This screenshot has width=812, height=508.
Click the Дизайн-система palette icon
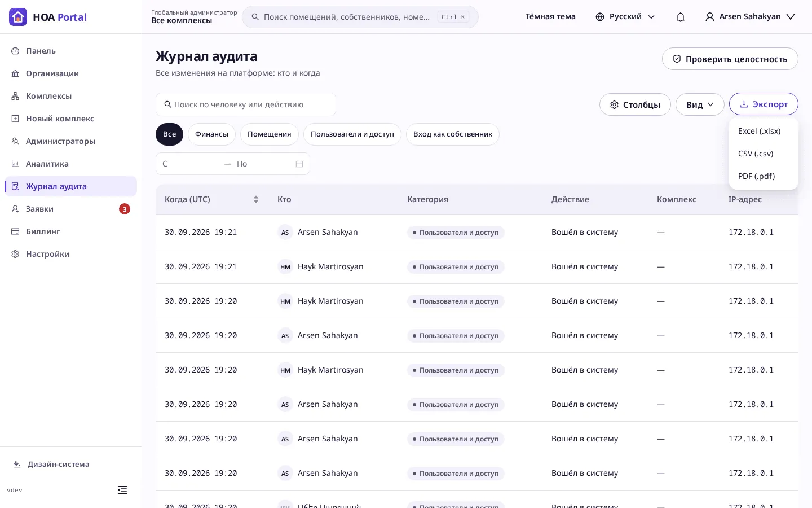[17, 465]
